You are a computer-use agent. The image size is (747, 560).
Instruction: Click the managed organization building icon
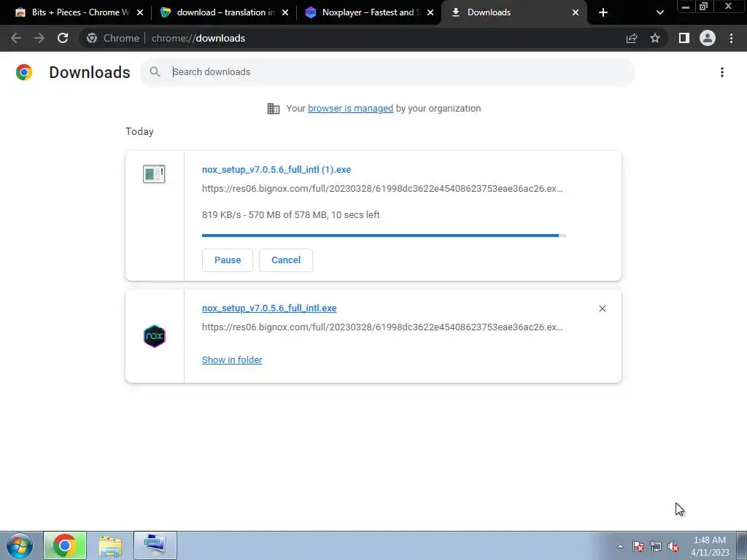pyautogui.click(x=274, y=109)
